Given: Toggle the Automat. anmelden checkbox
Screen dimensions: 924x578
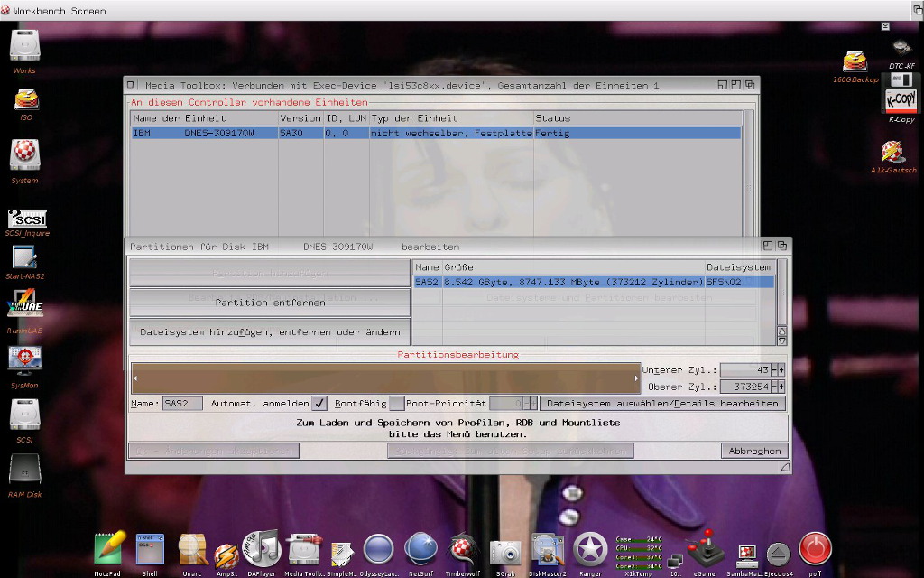Looking at the screenshot, I should coord(319,404).
